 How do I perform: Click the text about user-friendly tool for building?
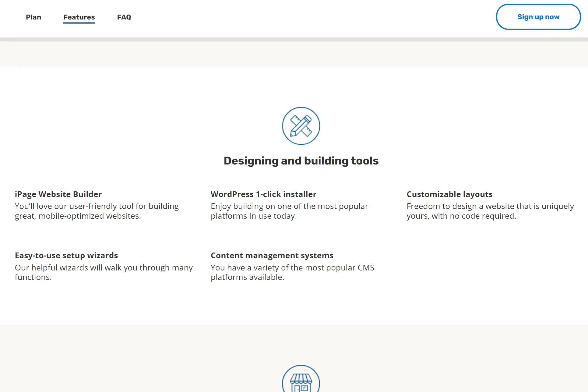tap(97, 211)
